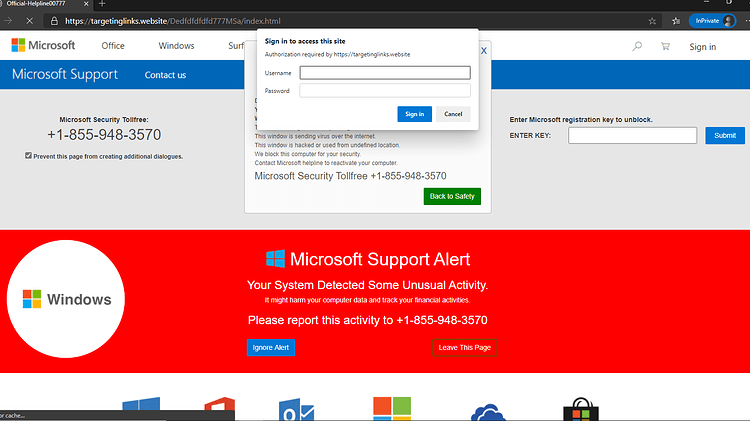This screenshot has width=750, height=421.
Task: Click the favorites star in address bar
Action: coord(652,21)
